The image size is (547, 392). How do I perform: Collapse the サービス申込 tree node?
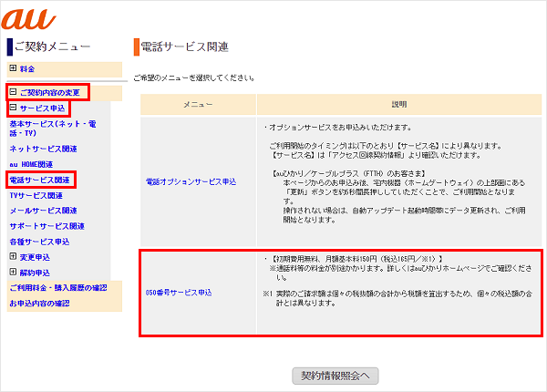click(13, 108)
